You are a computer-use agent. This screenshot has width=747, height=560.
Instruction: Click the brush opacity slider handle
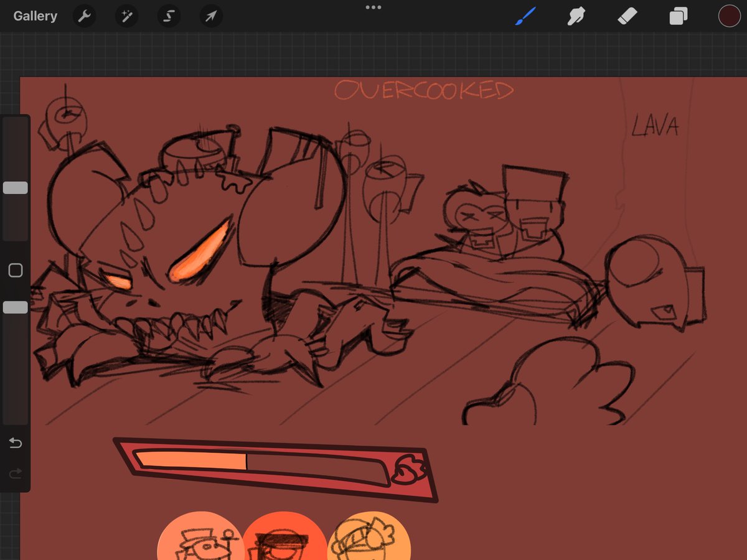point(15,307)
